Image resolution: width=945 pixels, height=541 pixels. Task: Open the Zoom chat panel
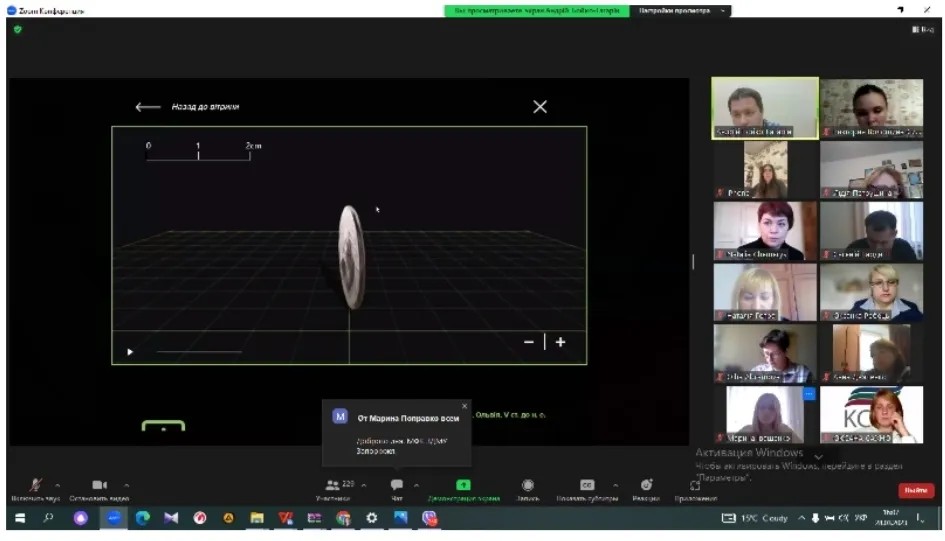(x=397, y=486)
